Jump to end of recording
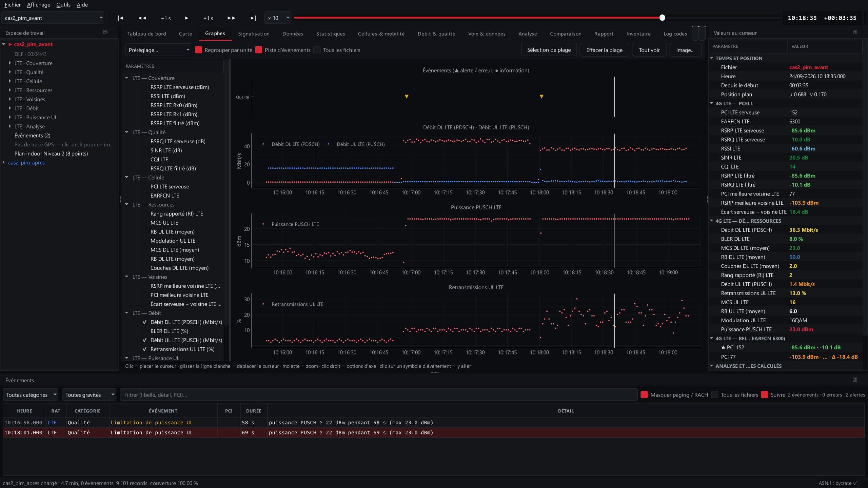The width and height of the screenshot is (868, 488). point(253,18)
